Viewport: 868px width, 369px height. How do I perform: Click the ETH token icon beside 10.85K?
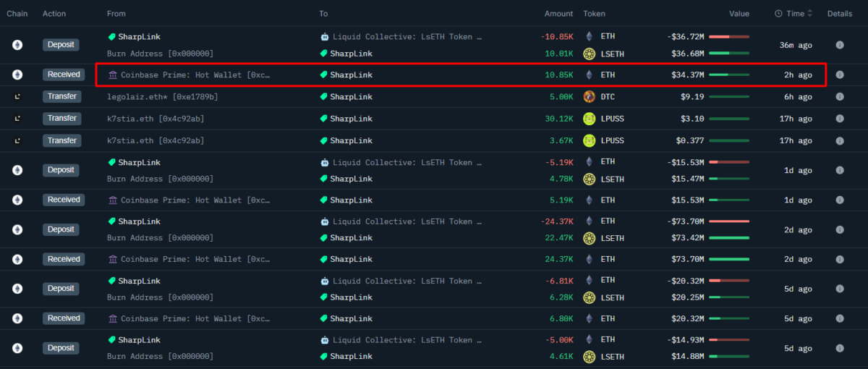(589, 75)
